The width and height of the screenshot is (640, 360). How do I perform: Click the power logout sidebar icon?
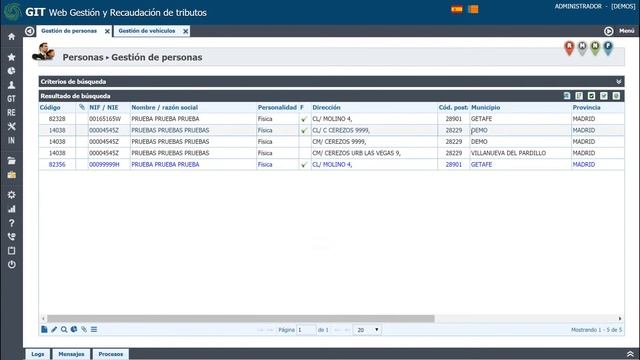point(11,264)
